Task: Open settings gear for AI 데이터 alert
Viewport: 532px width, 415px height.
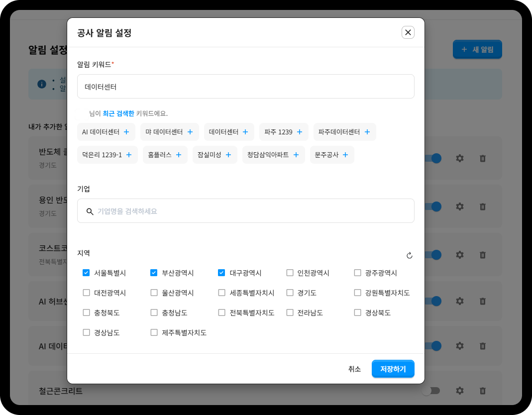Action: click(460, 346)
